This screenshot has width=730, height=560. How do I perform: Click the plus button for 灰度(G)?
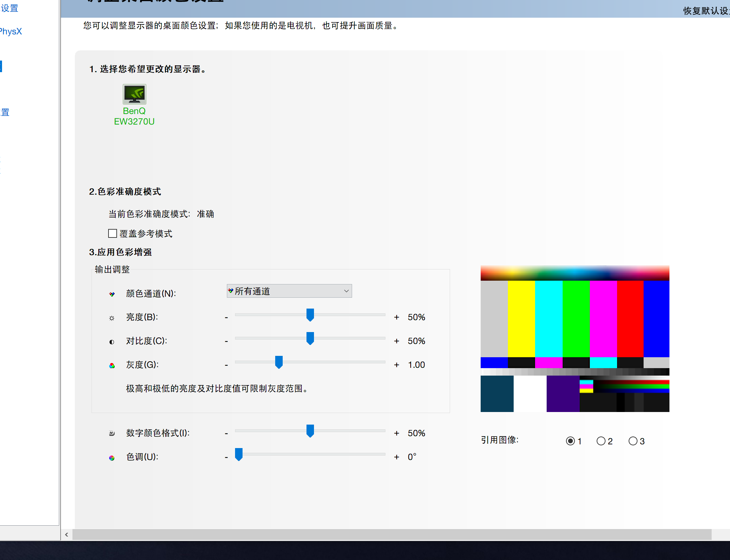[397, 365]
